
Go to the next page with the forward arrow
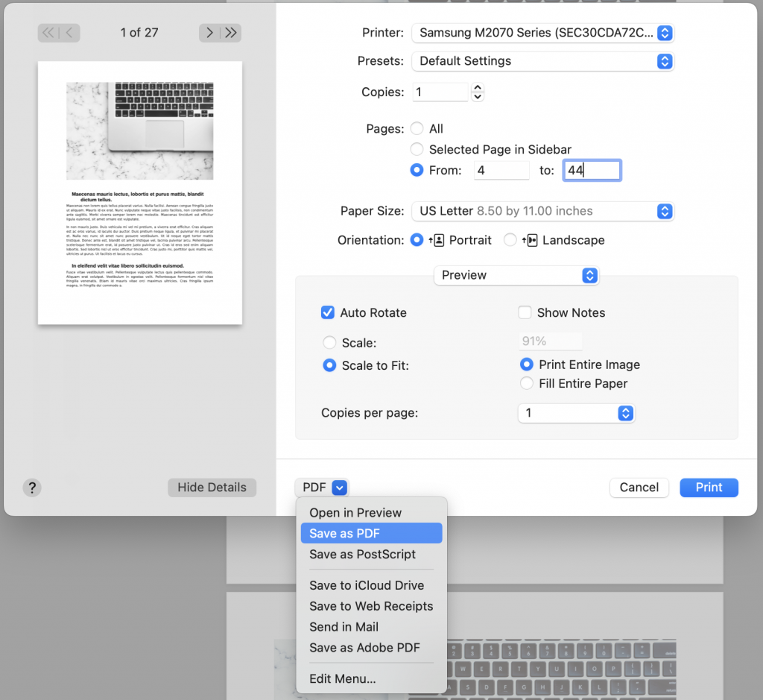coord(209,33)
